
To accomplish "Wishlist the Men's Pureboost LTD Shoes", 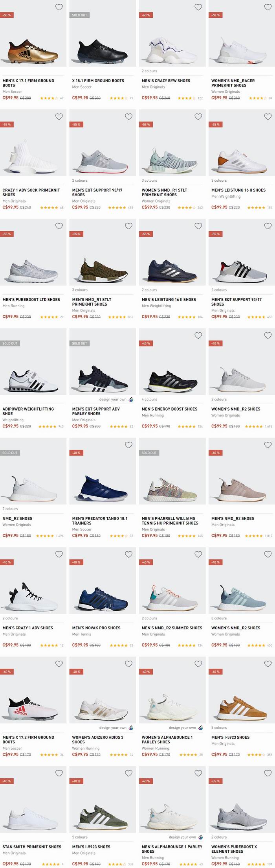I will point(59,226).
